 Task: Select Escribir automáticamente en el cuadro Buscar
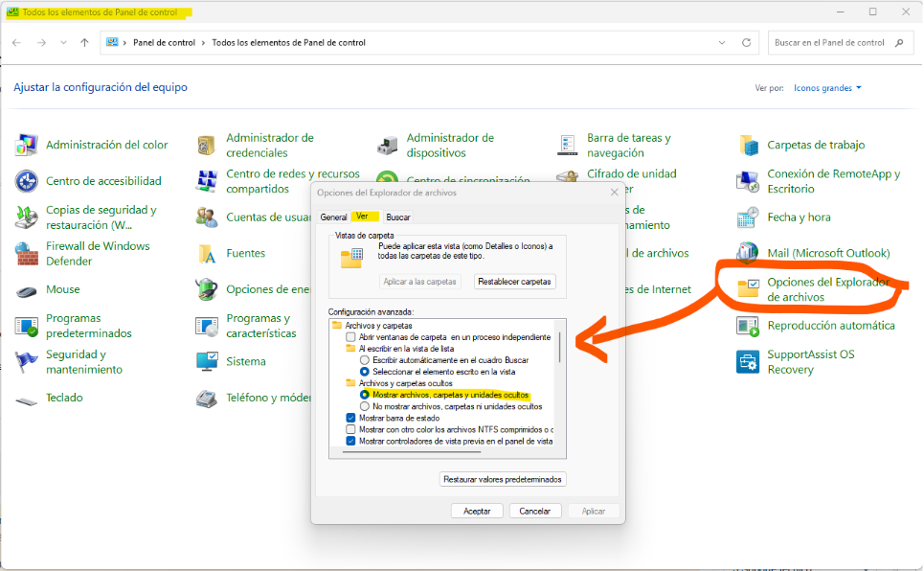[364, 360]
